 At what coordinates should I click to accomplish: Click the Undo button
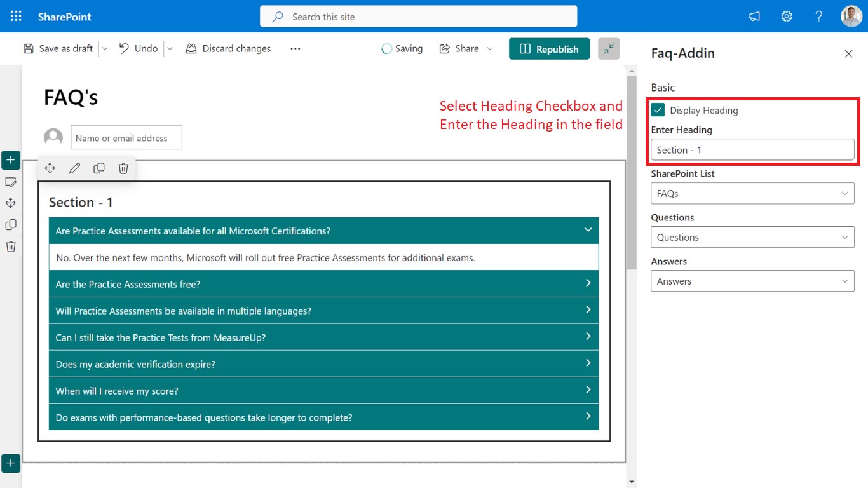139,49
